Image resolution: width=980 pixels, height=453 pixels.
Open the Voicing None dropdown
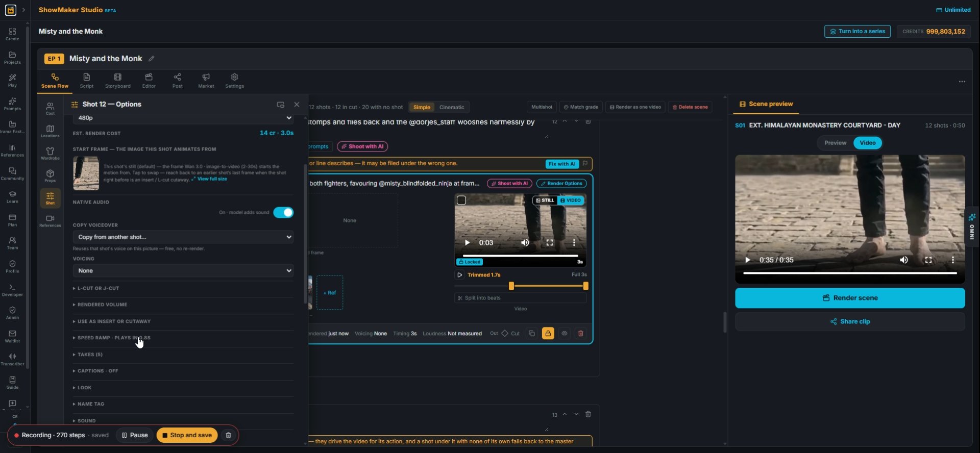(183, 271)
